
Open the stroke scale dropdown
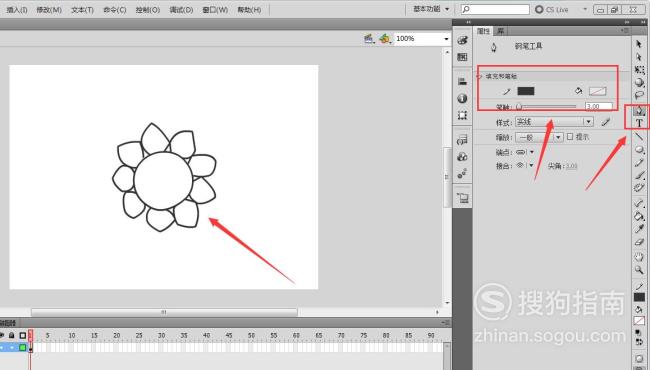(539, 137)
